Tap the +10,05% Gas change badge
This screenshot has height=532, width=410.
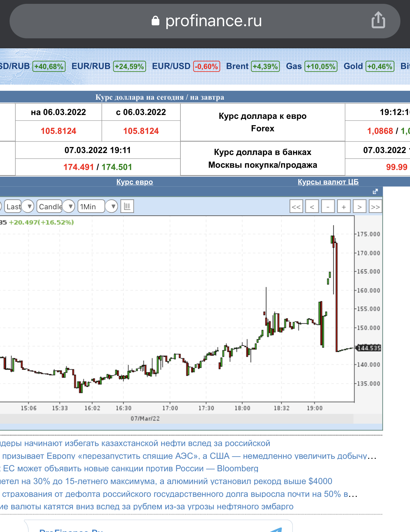(x=321, y=66)
